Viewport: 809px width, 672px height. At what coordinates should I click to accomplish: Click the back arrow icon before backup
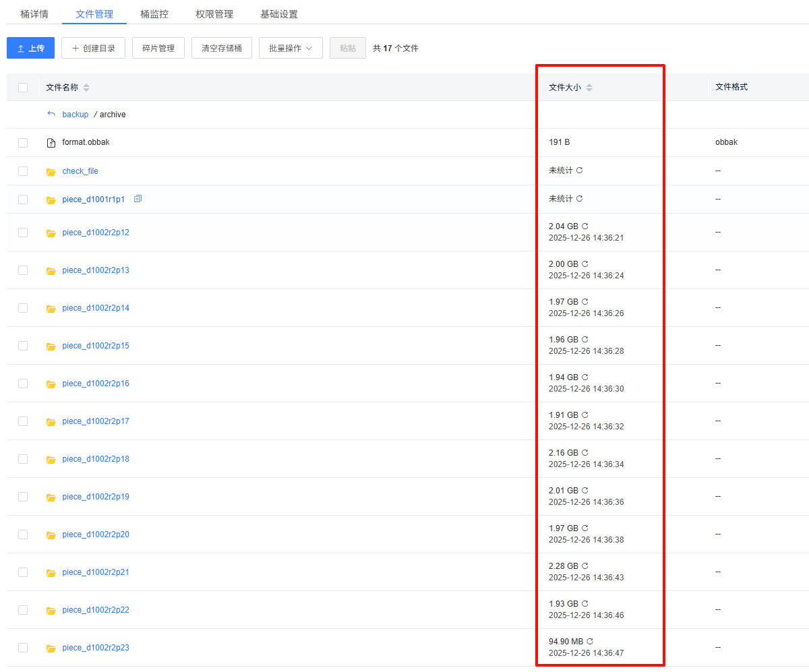(51, 114)
